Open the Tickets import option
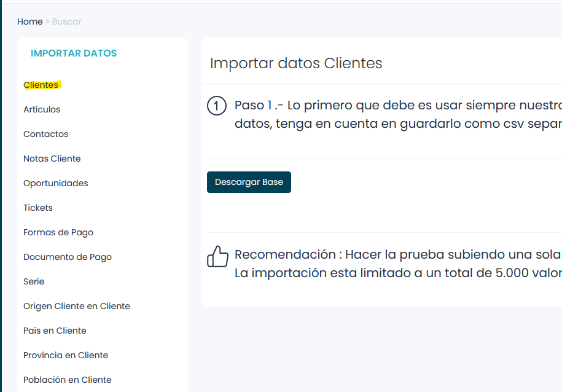This screenshot has height=392, width=562. [38, 208]
